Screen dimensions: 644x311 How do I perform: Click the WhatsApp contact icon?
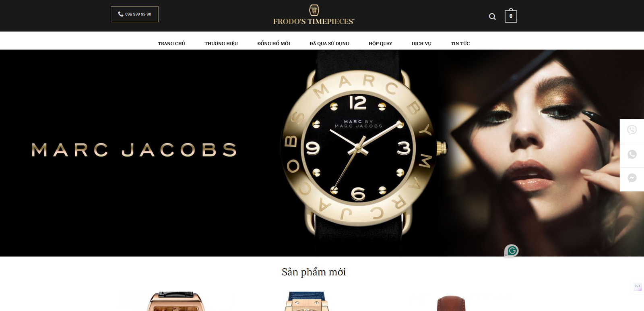point(632,154)
